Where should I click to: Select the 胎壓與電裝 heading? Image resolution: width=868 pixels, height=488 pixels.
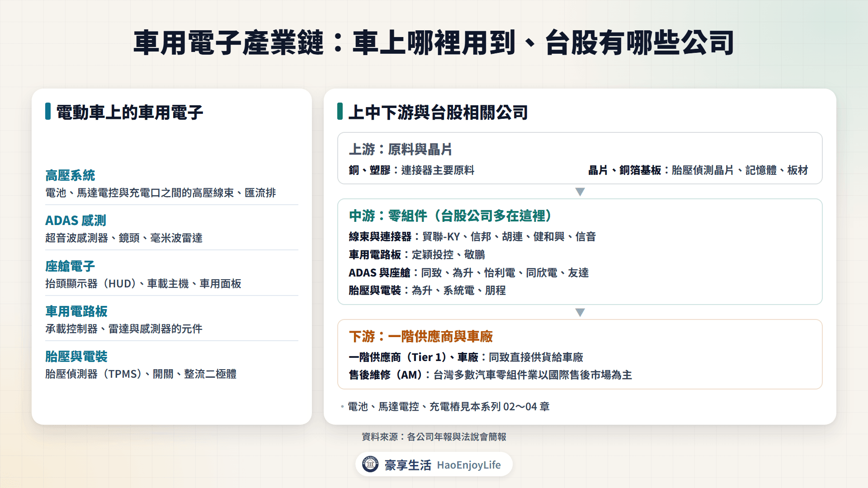76,357
